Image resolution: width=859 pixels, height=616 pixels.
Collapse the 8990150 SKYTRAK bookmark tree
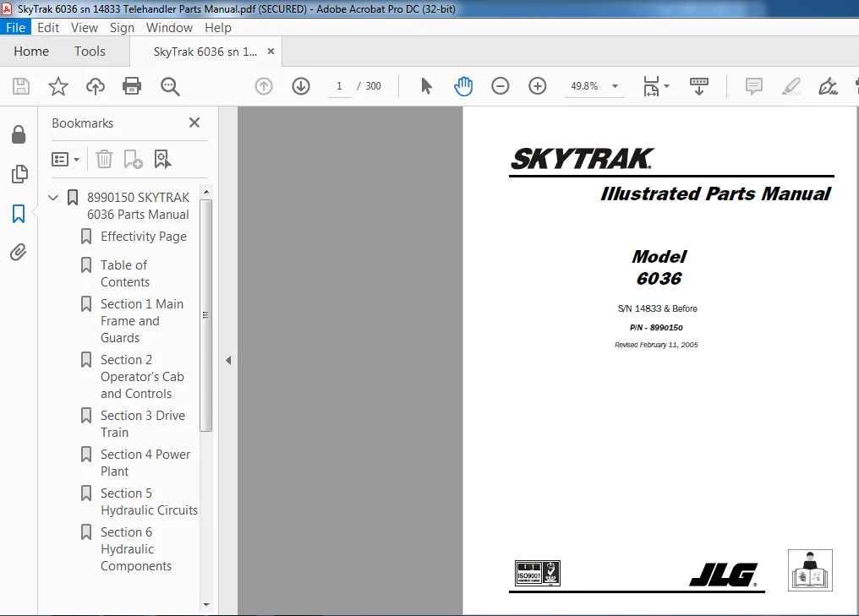pyautogui.click(x=53, y=197)
